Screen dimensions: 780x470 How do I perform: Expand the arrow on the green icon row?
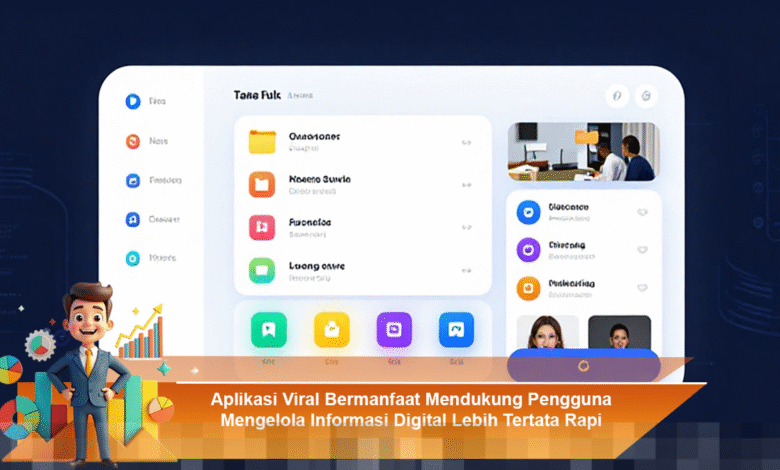(466, 271)
